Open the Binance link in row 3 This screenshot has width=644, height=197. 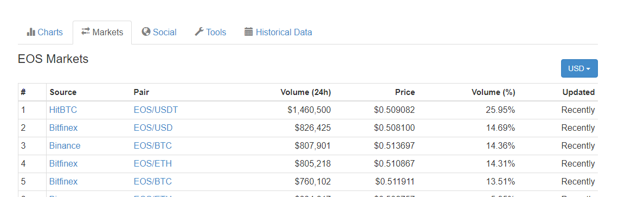pyautogui.click(x=65, y=146)
